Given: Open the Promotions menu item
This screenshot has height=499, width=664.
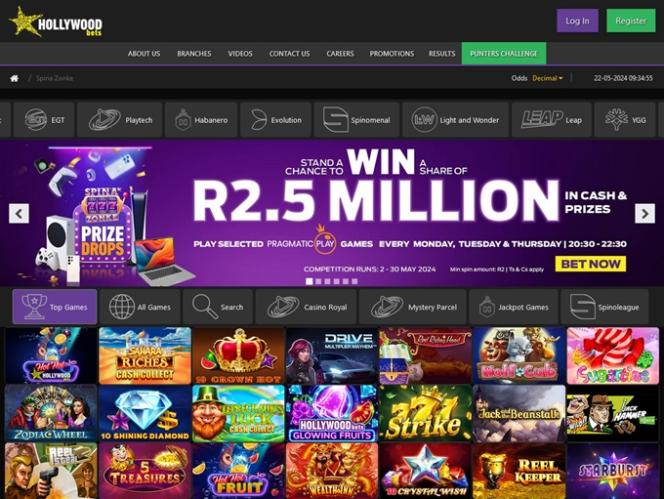Looking at the screenshot, I should click(x=392, y=54).
